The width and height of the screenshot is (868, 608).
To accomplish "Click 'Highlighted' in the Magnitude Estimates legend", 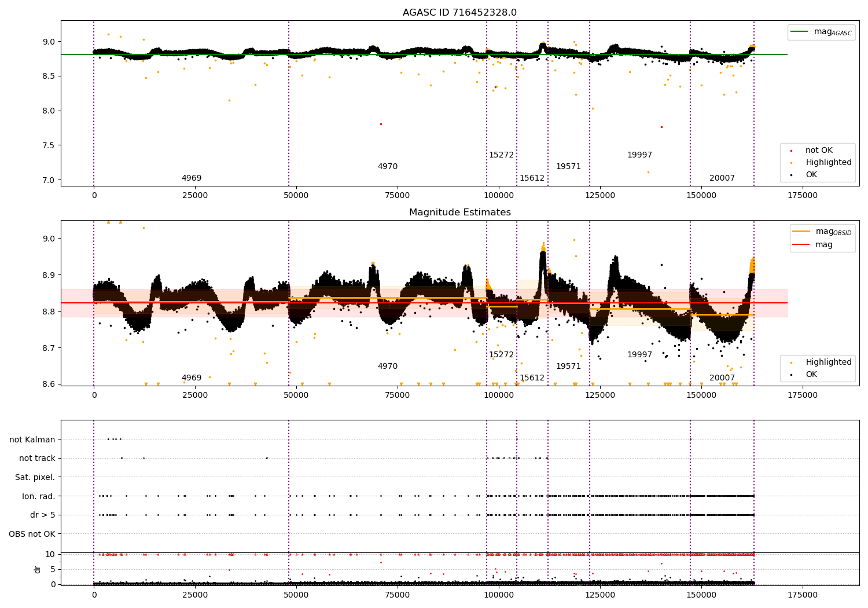I will point(828,362).
